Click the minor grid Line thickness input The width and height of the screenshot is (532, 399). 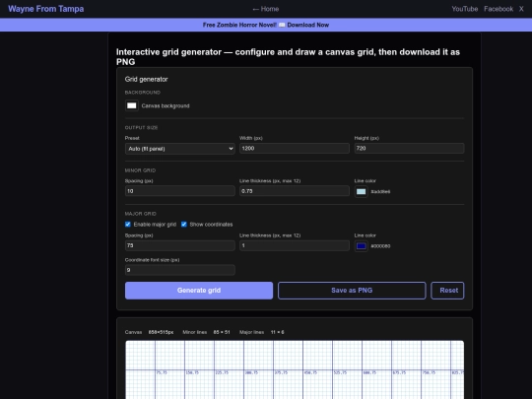pyautogui.click(x=295, y=191)
